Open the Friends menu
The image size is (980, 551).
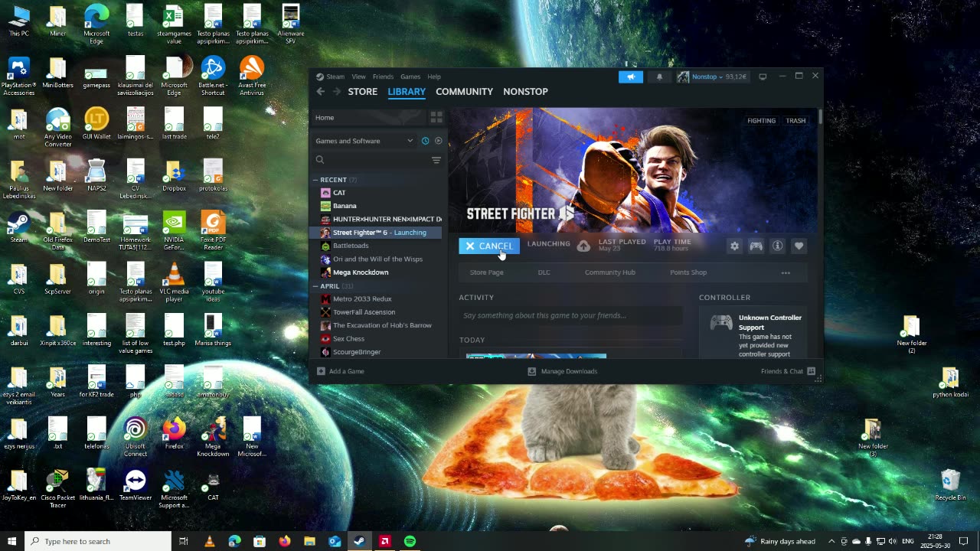coord(383,77)
